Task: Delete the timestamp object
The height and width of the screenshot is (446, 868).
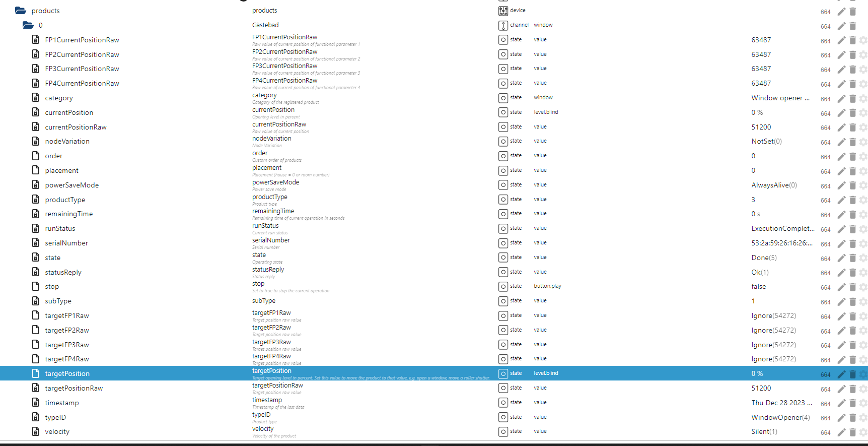Action: (x=852, y=404)
